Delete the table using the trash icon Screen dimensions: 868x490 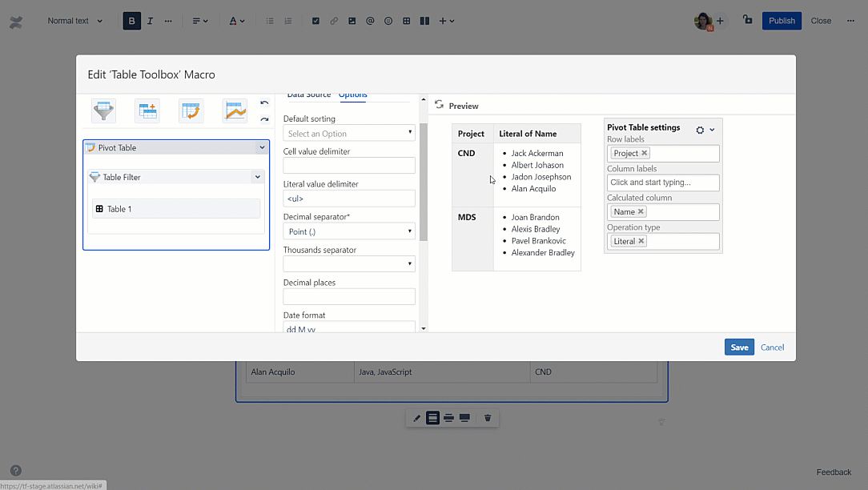pyautogui.click(x=487, y=417)
